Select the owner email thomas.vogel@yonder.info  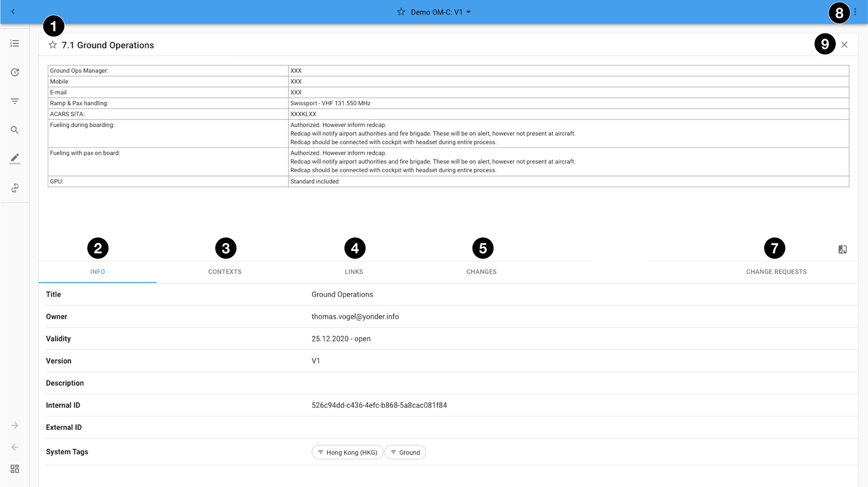(x=355, y=317)
